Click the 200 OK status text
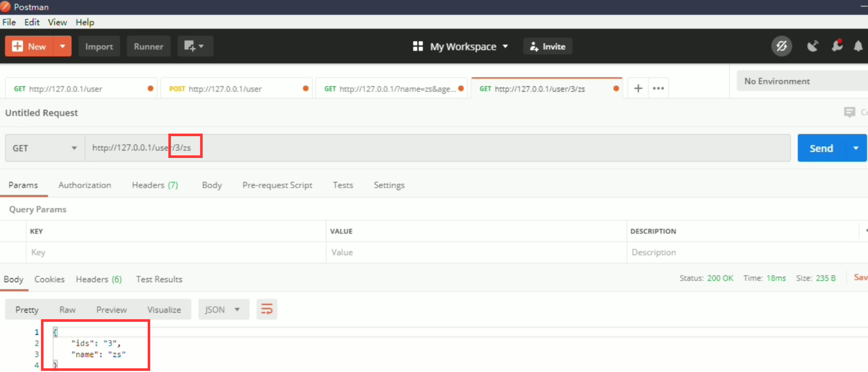This screenshot has width=868, height=372. [x=720, y=278]
